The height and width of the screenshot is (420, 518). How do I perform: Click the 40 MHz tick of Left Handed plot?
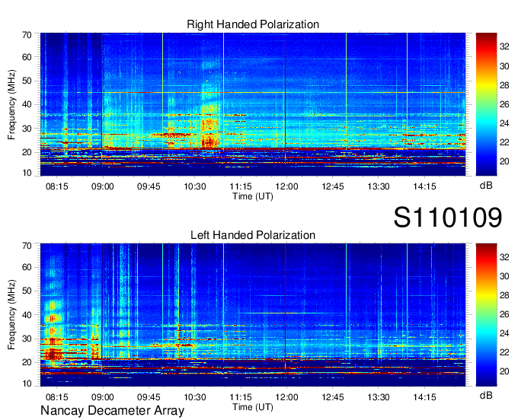[x=27, y=315]
